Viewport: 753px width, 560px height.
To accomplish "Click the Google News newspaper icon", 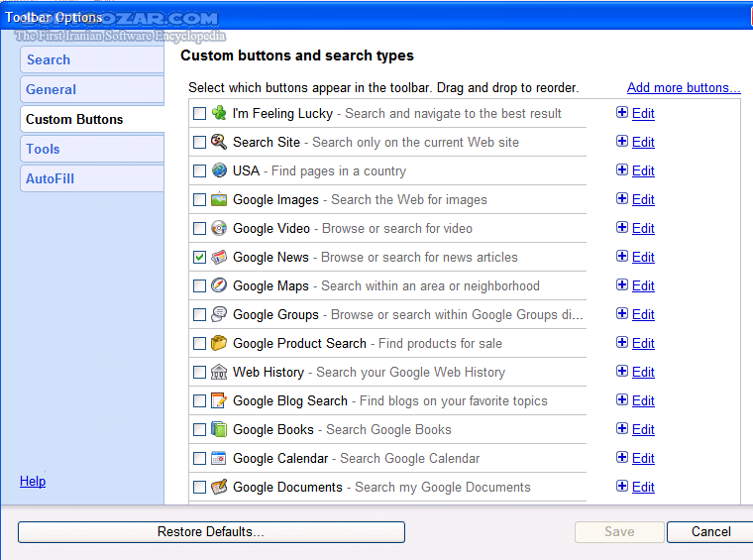I will pyautogui.click(x=219, y=257).
